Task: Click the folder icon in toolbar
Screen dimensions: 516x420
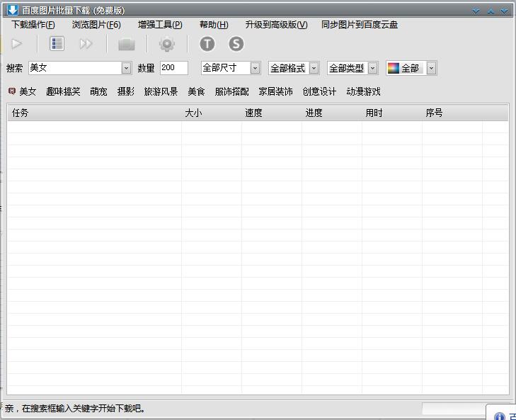Action: pyautogui.click(x=127, y=45)
